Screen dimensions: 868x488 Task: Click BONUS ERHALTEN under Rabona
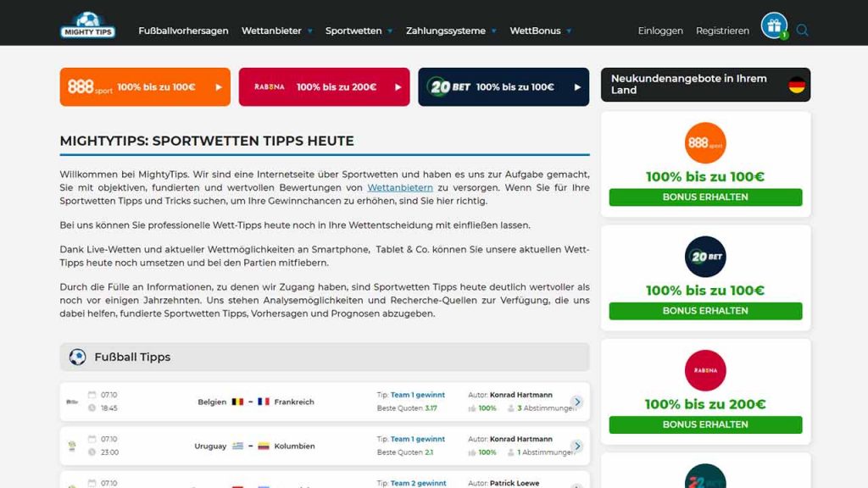click(705, 424)
